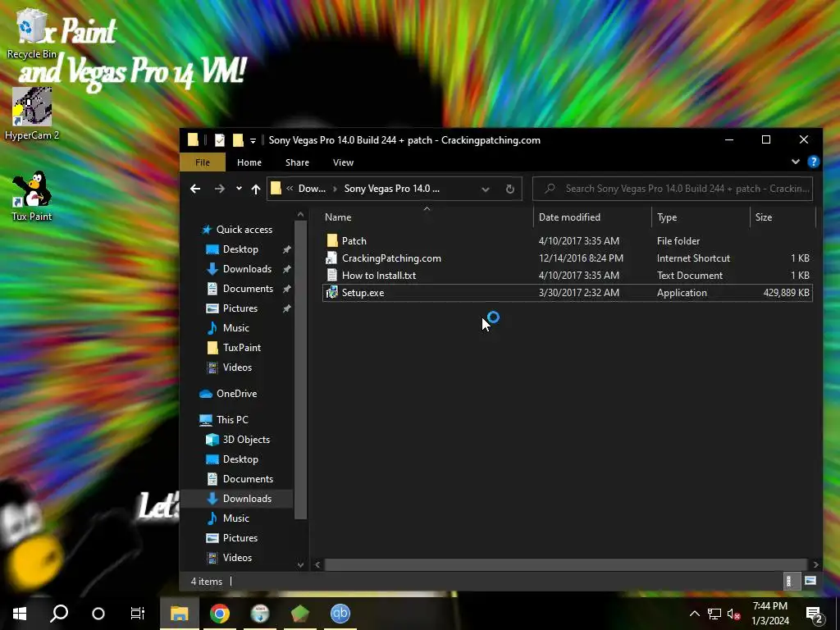Open the File ribbon tab
The height and width of the screenshot is (630, 840).
click(203, 162)
